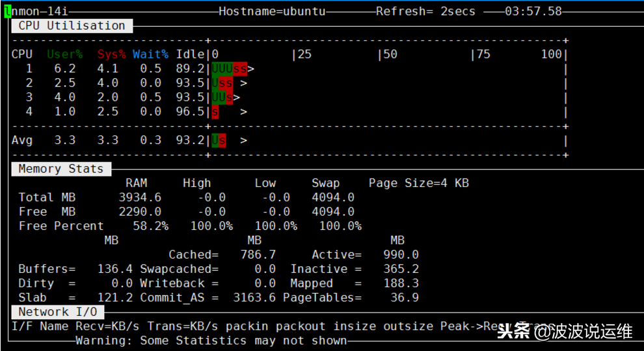Click the 头条 watermark logo
The height and width of the screenshot is (351, 644).
pos(514,332)
